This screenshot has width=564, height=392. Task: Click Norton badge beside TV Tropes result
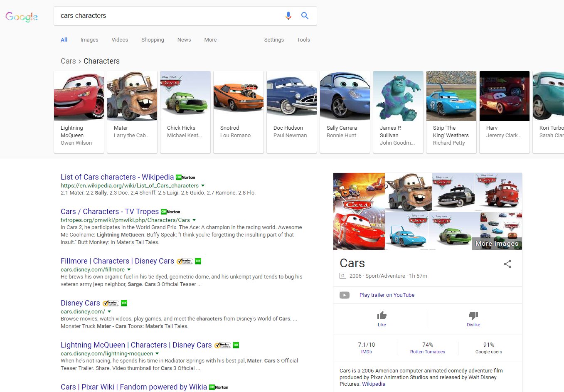click(170, 212)
